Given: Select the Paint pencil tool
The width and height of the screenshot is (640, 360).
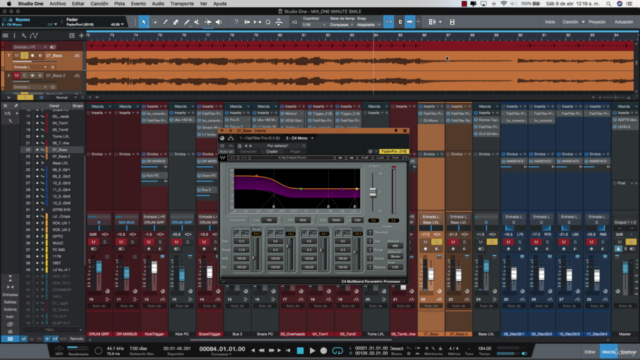Looking at the screenshot, I should click(187, 22).
